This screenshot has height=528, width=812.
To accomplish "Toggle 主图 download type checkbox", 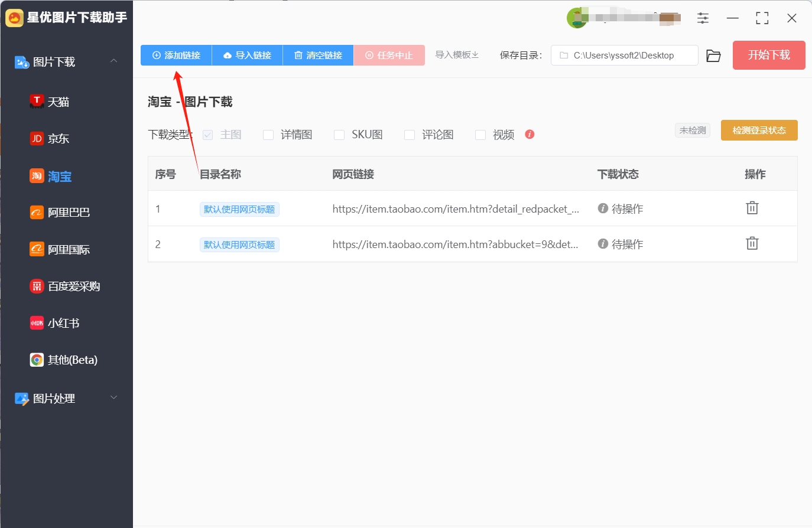I will 207,135.
